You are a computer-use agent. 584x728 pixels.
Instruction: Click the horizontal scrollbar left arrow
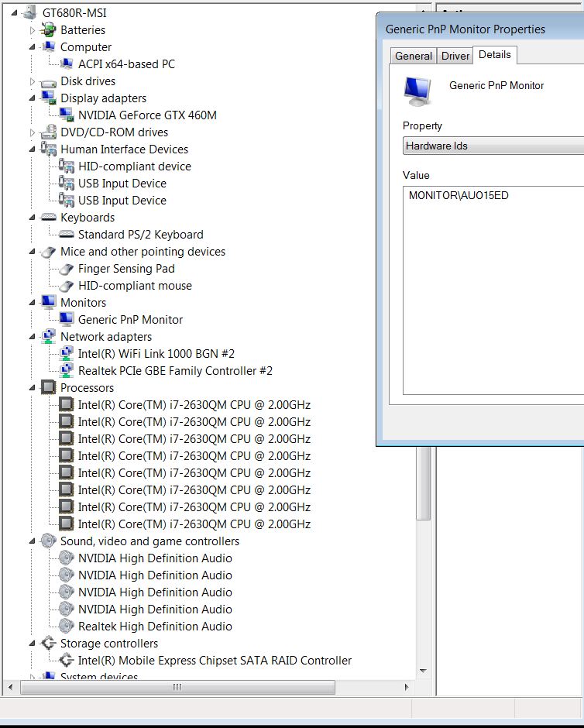10,687
